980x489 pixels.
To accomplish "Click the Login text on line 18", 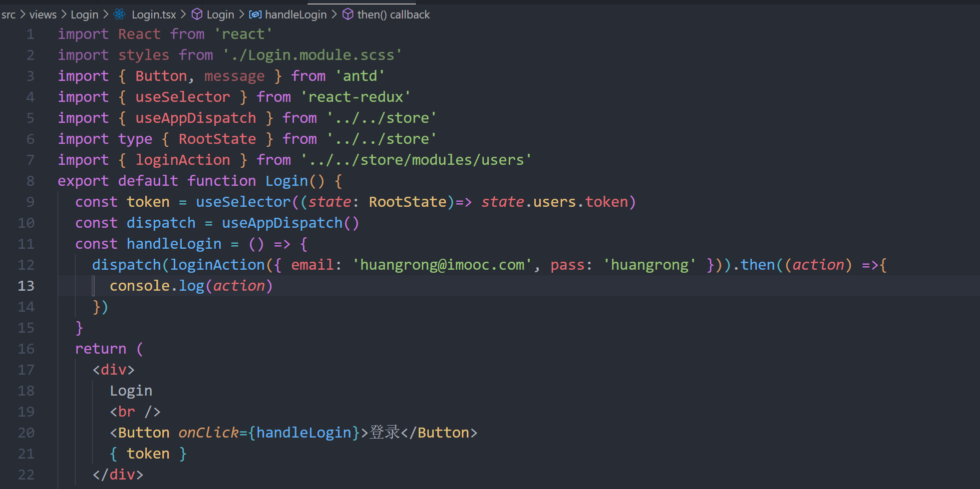I will [x=131, y=391].
